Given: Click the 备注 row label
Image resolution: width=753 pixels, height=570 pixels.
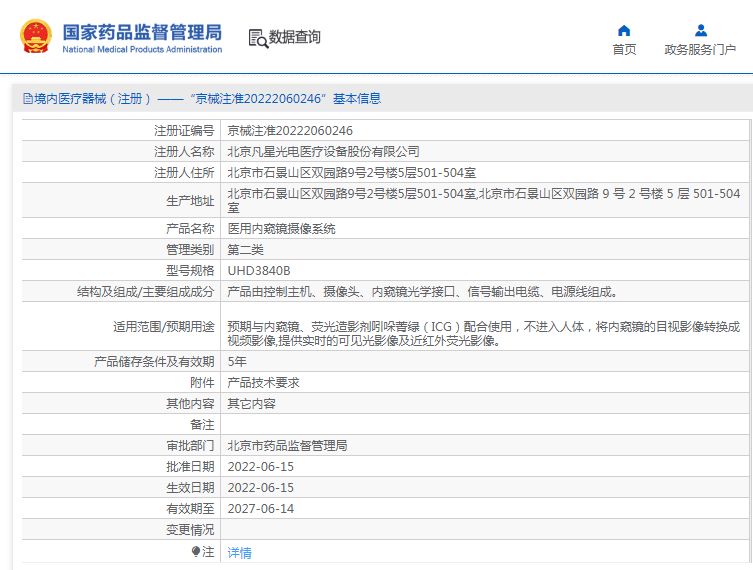Looking at the screenshot, I should pos(202,425).
